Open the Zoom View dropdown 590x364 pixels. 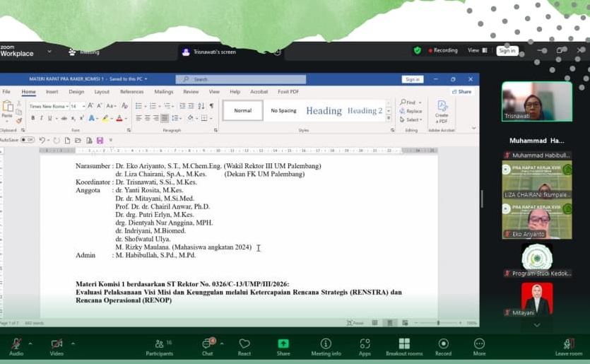(476, 51)
